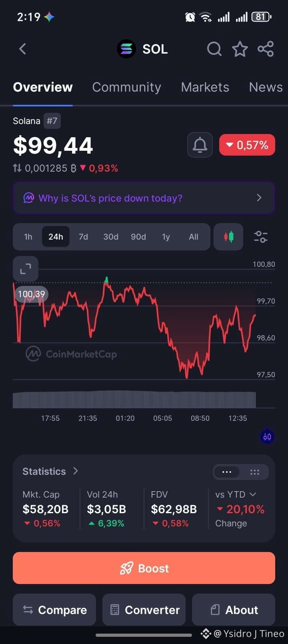Expand "Why is SOL's price down today?"
Image resolution: width=288 pixels, height=644 pixels.
point(144,198)
